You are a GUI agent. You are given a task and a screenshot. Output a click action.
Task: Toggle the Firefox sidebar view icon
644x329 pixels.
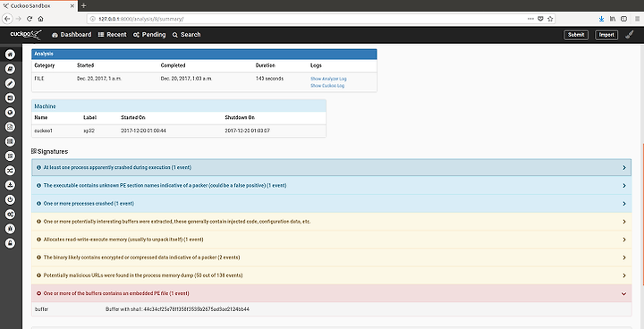tap(624, 19)
